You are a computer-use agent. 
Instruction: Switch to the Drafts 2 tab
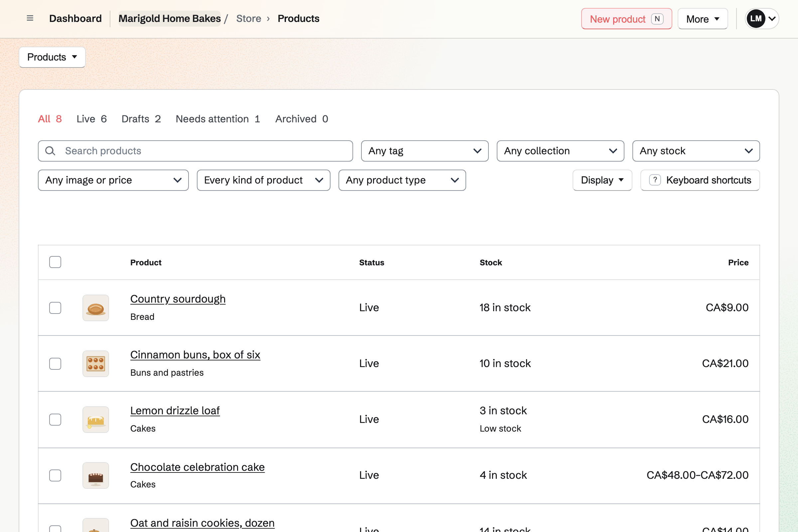(x=141, y=119)
